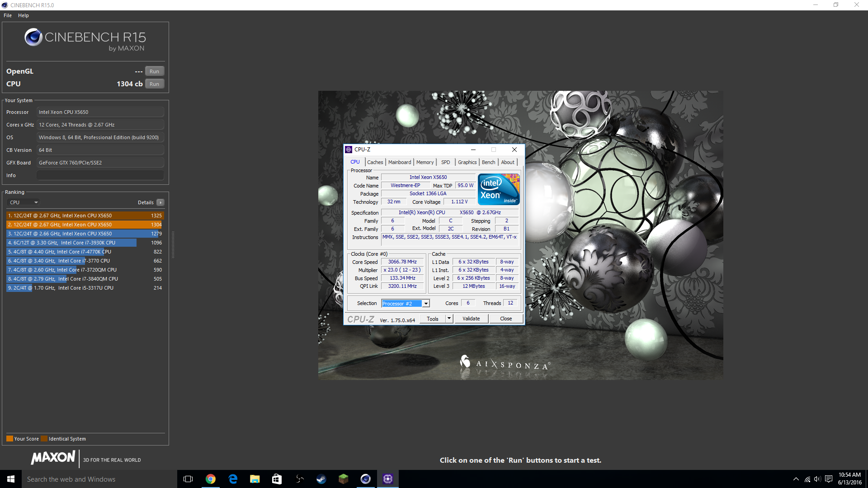
Task: Open the Minecraft grass block taskbar icon
Action: [x=344, y=479]
